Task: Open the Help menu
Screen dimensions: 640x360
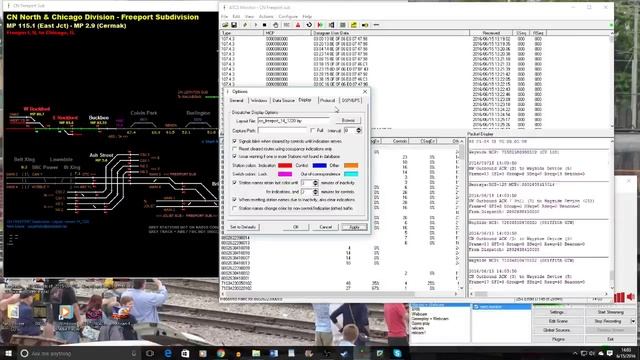Action: [307, 16]
